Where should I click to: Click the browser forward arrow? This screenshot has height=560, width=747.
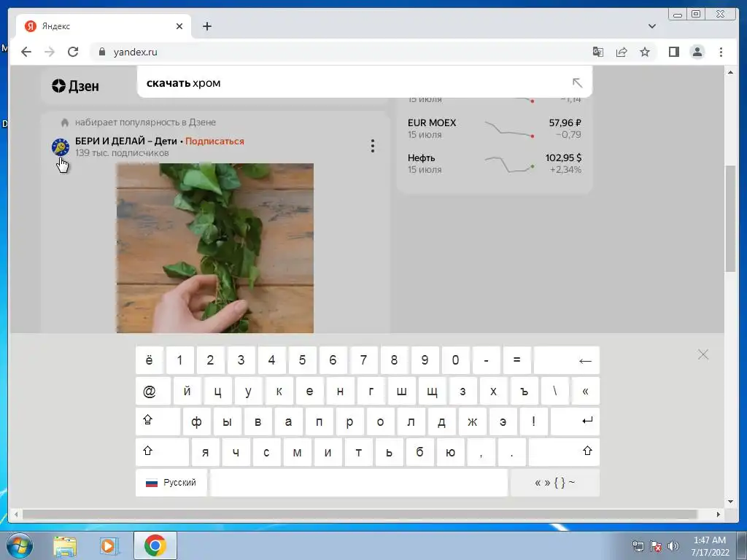pos(50,52)
